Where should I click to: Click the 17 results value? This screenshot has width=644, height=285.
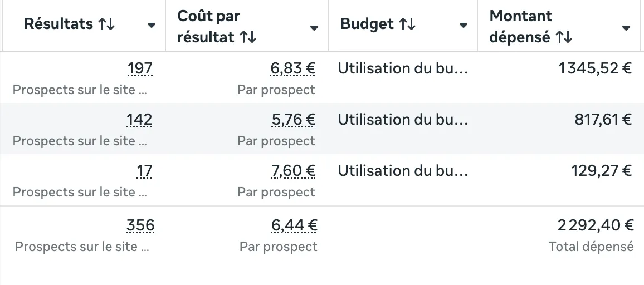click(x=144, y=171)
